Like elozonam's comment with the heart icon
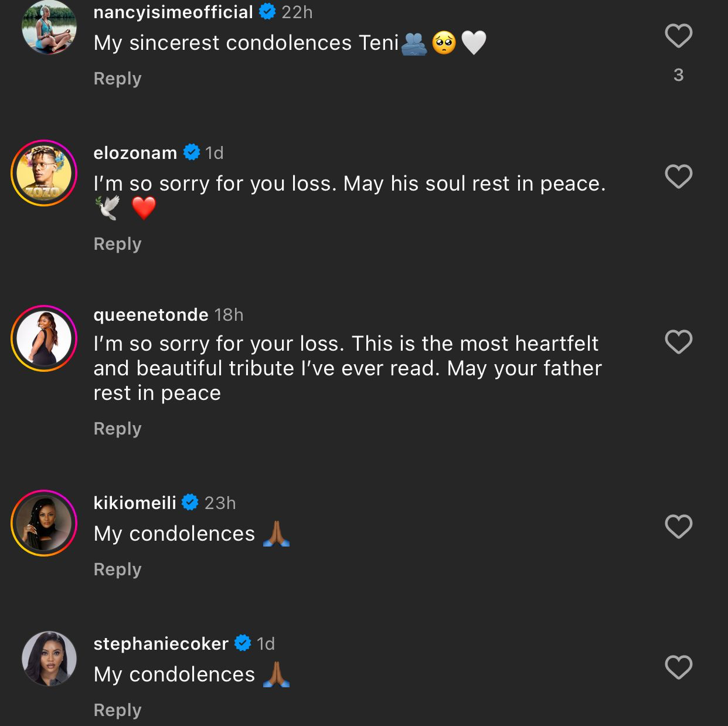728x726 pixels. [x=678, y=177]
